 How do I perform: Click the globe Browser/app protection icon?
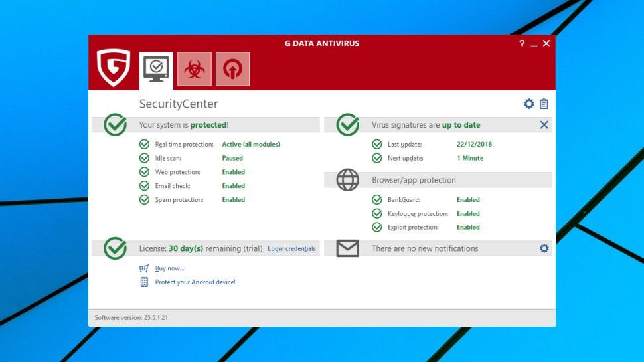348,180
